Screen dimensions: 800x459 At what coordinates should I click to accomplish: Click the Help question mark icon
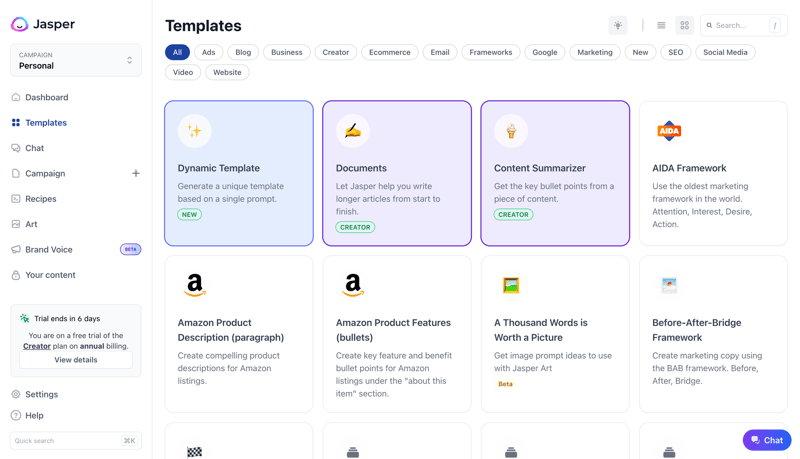16,415
